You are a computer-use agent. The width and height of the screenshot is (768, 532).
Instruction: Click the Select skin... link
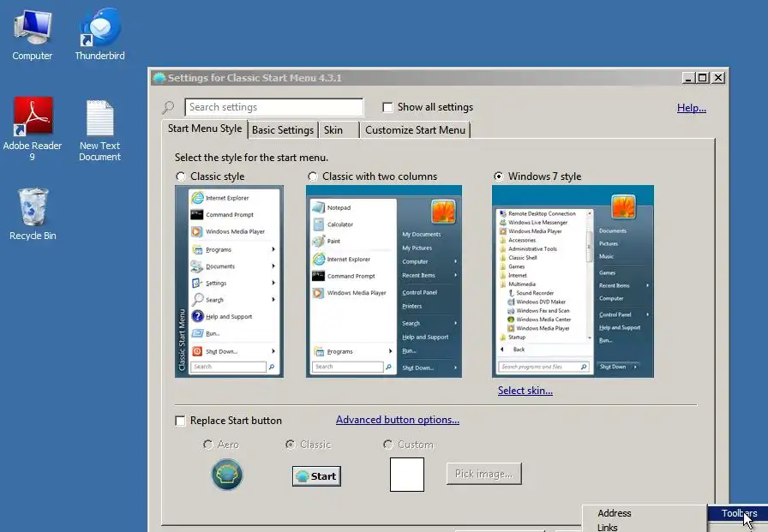pyautogui.click(x=525, y=391)
